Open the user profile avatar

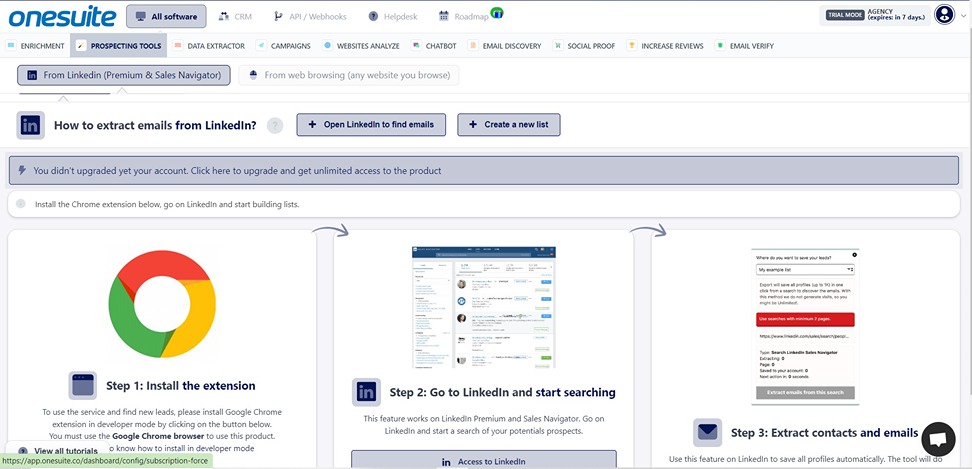click(944, 15)
